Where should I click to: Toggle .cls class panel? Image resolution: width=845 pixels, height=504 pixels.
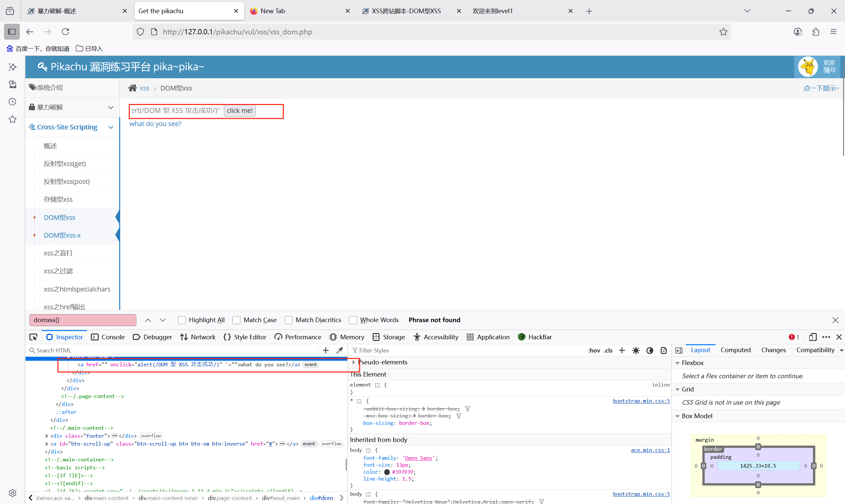point(608,350)
